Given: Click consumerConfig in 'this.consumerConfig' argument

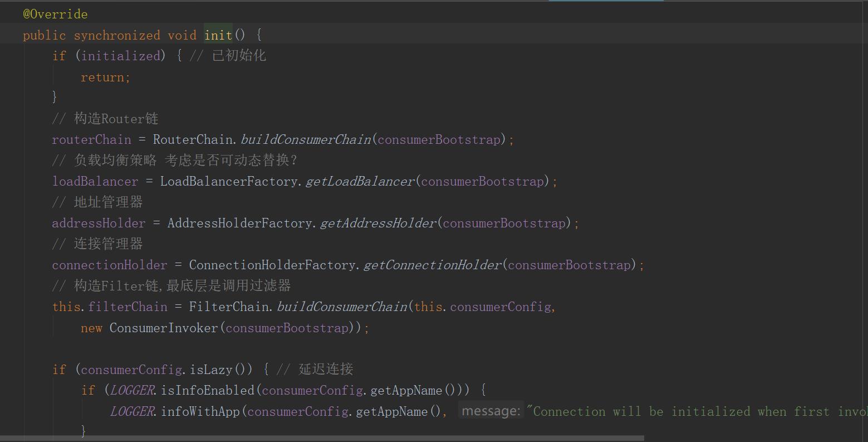Looking at the screenshot, I should click(501, 307).
